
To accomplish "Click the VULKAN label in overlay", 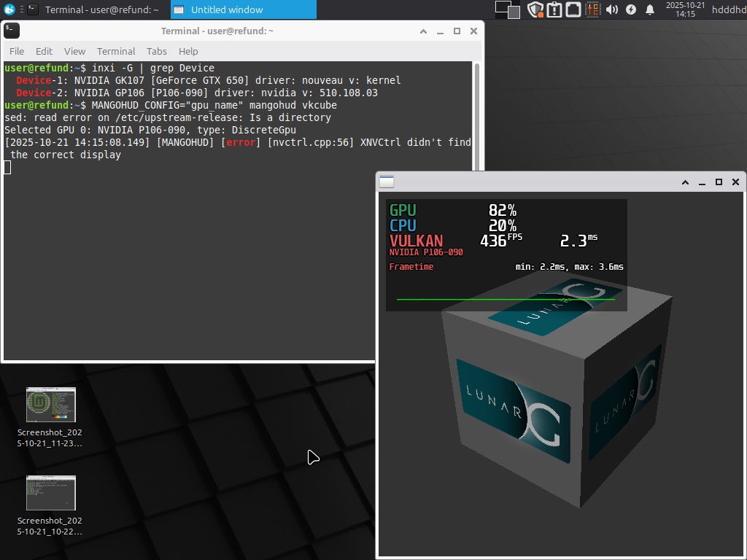I will coord(416,241).
